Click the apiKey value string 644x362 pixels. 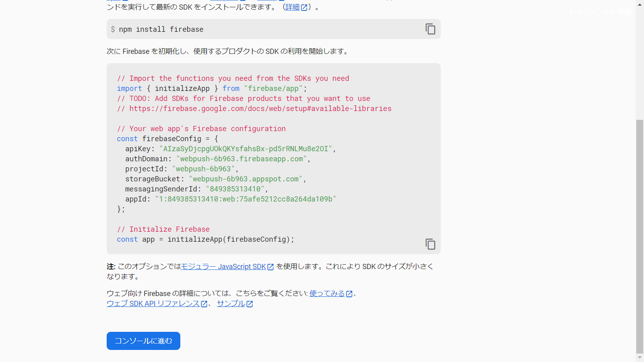246,149
